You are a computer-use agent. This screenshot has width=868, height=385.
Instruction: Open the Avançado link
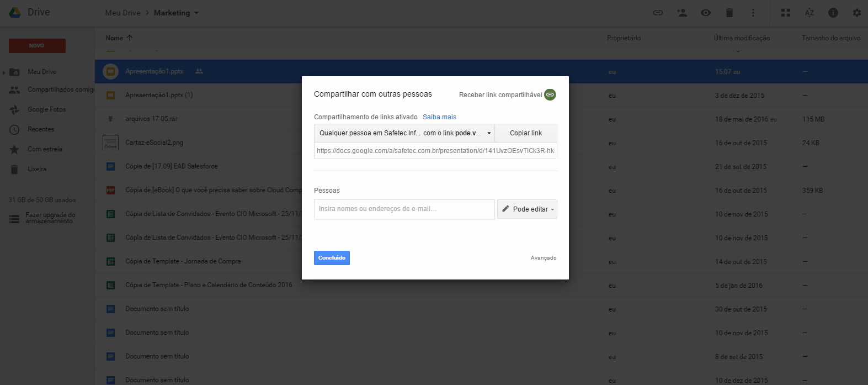(544, 258)
